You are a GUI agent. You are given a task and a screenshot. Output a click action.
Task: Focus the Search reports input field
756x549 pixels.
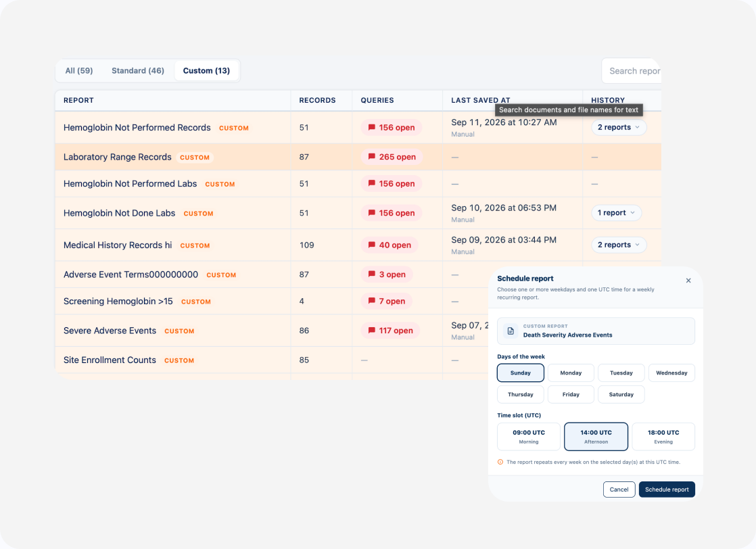(x=632, y=71)
